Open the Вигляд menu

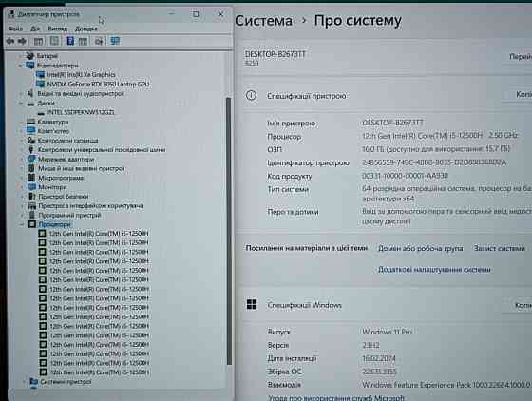pyautogui.click(x=58, y=29)
